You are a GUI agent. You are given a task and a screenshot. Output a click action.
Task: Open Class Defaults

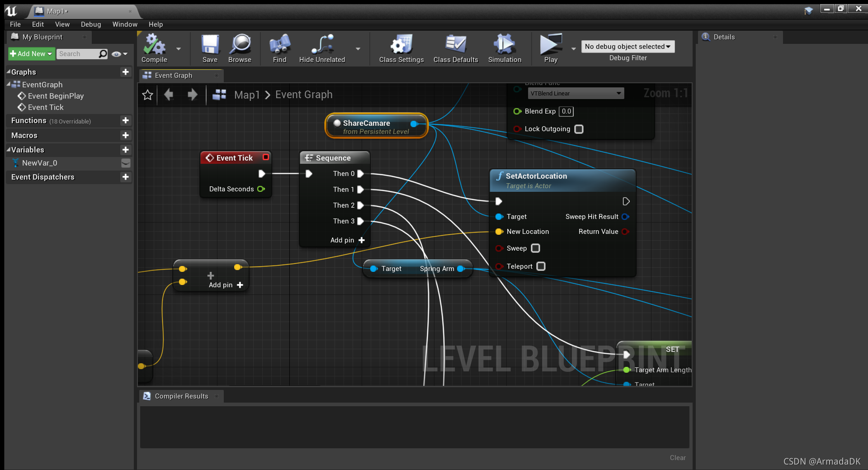[456, 48]
